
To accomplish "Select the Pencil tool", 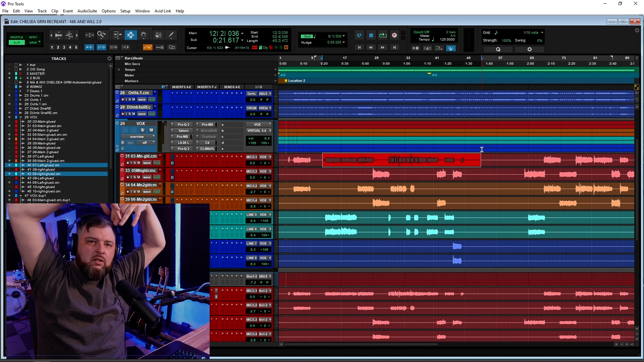I will 171,35.
